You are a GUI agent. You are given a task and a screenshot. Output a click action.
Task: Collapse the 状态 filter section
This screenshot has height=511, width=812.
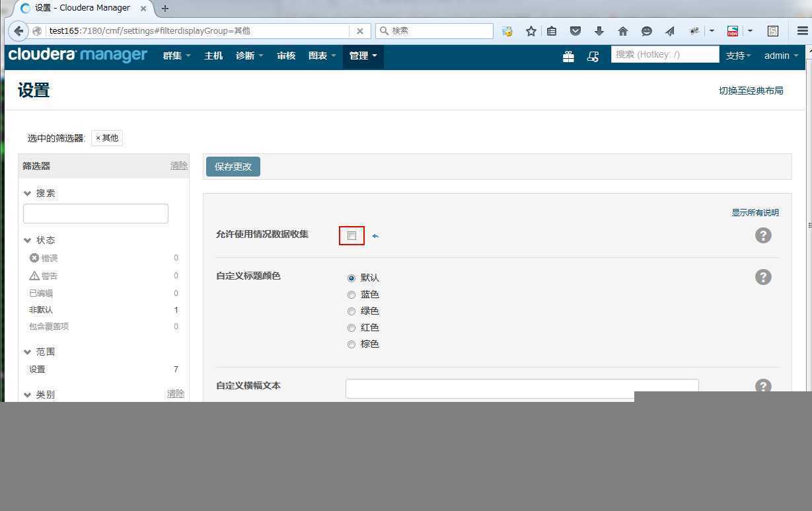tap(39, 240)
